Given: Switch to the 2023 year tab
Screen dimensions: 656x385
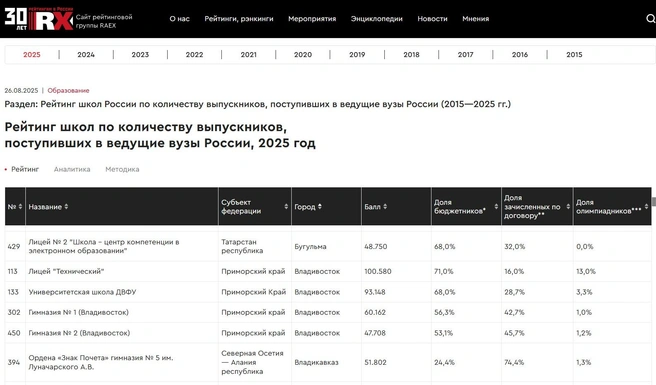Looking at the screenshot, I should point(140,54).
